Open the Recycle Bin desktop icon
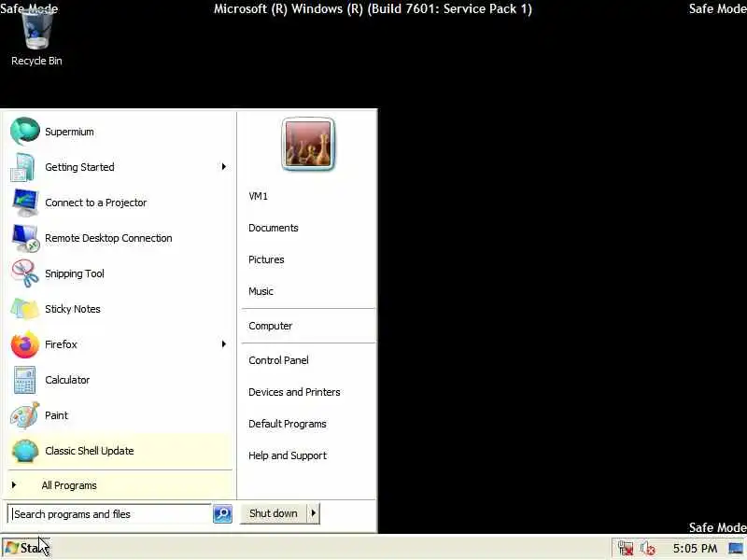This screenshot has width=747, height=560. (x=36, y=30)
